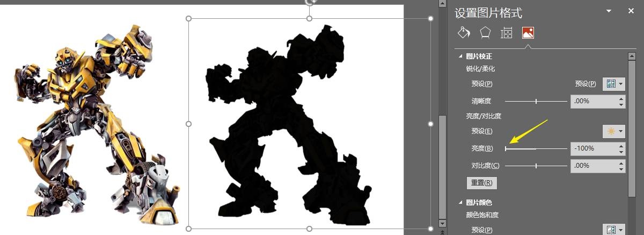This screenshot has width=644, height=235.
Task: Open the Size & Properties tab icon
Action: pyautogui.click(x=506, y=33)
